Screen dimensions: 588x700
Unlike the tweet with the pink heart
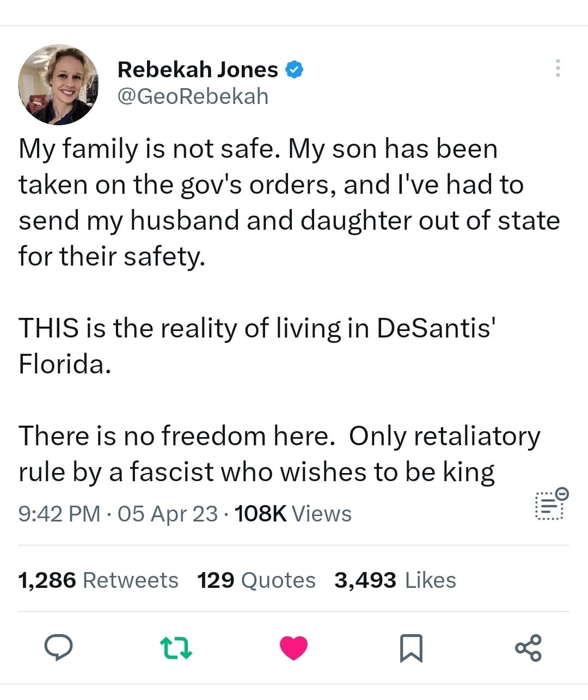point(293,648)
